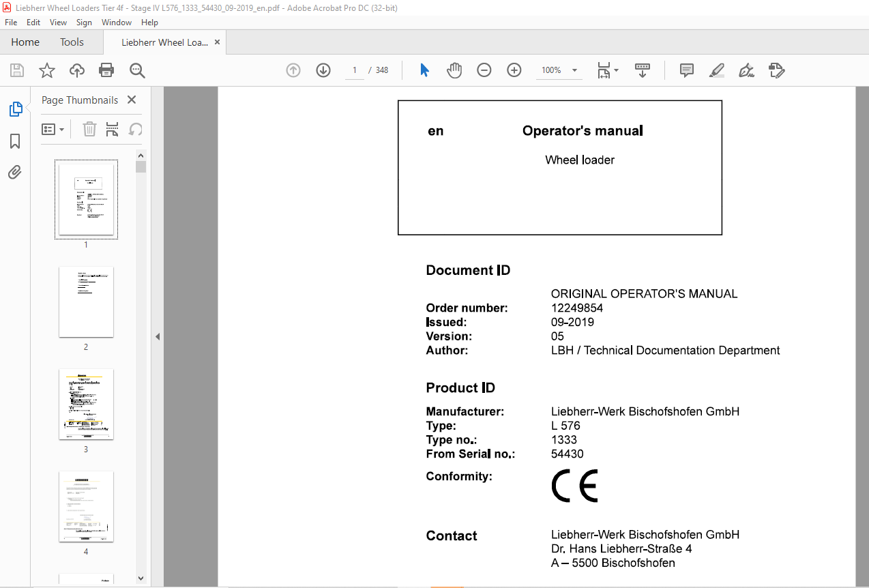Go to previous page arrow

(293, 70)
